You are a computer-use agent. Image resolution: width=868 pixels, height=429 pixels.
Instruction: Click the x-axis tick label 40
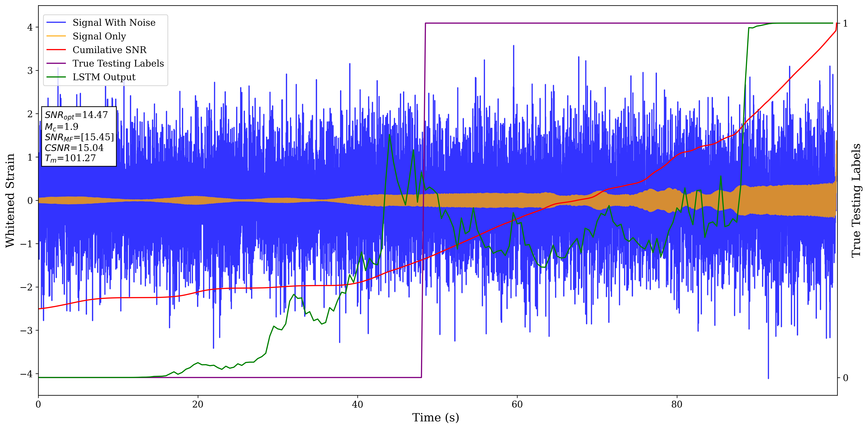pyautogui.click(x=357, y=404)
